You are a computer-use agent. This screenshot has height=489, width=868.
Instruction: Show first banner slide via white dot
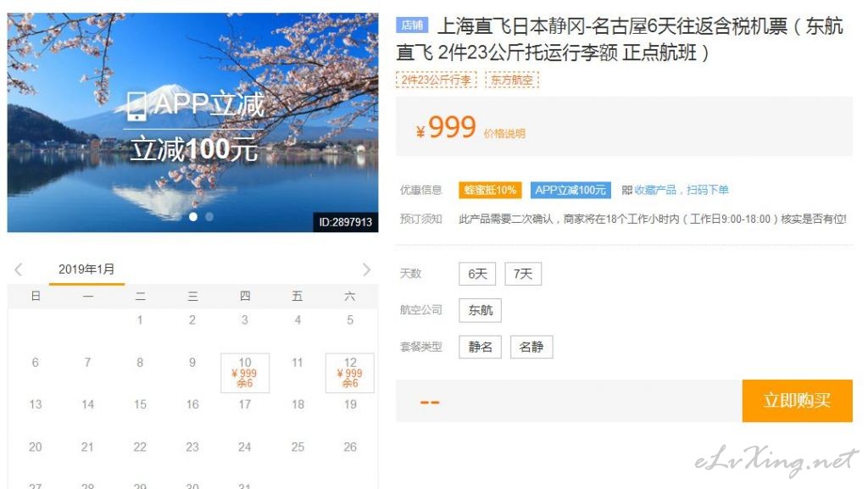pos(193,217)
